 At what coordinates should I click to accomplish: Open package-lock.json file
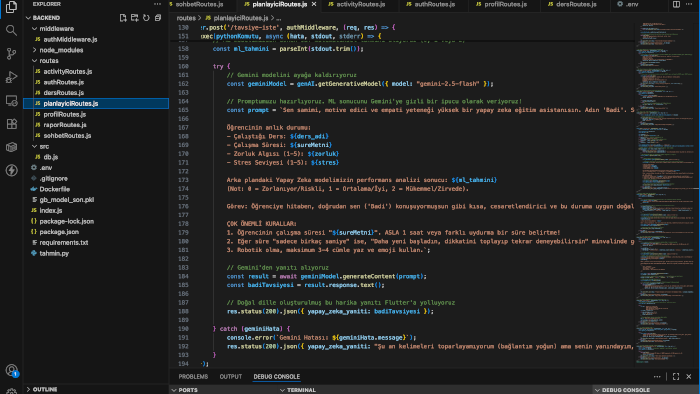pyautogui.click(x=96, y=221)
